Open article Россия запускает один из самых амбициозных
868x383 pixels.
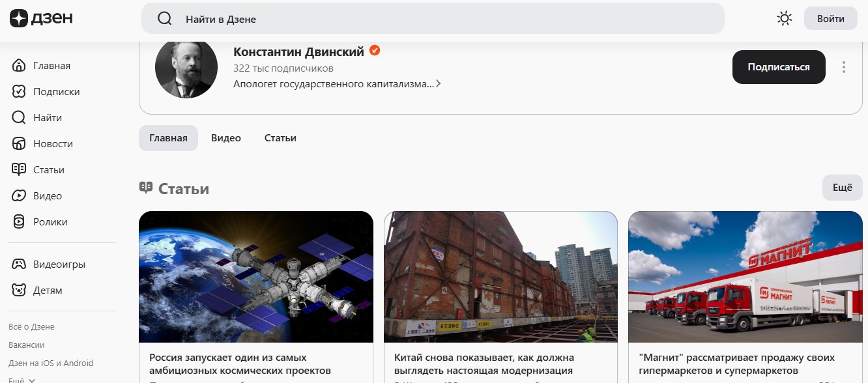(240, 364)
